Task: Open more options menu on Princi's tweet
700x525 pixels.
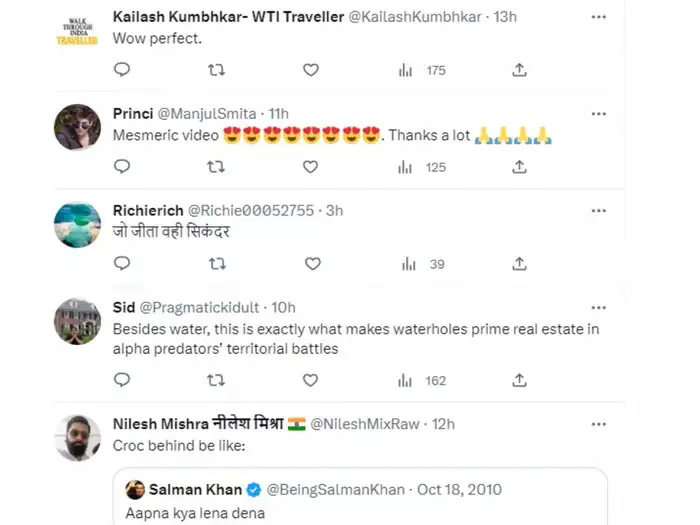Action: click(598, 114)
